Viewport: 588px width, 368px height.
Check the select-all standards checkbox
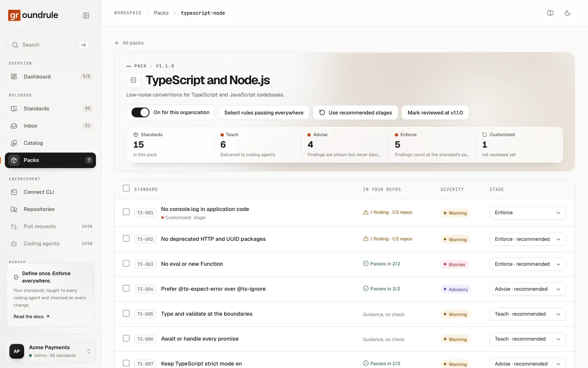(126, 188)
